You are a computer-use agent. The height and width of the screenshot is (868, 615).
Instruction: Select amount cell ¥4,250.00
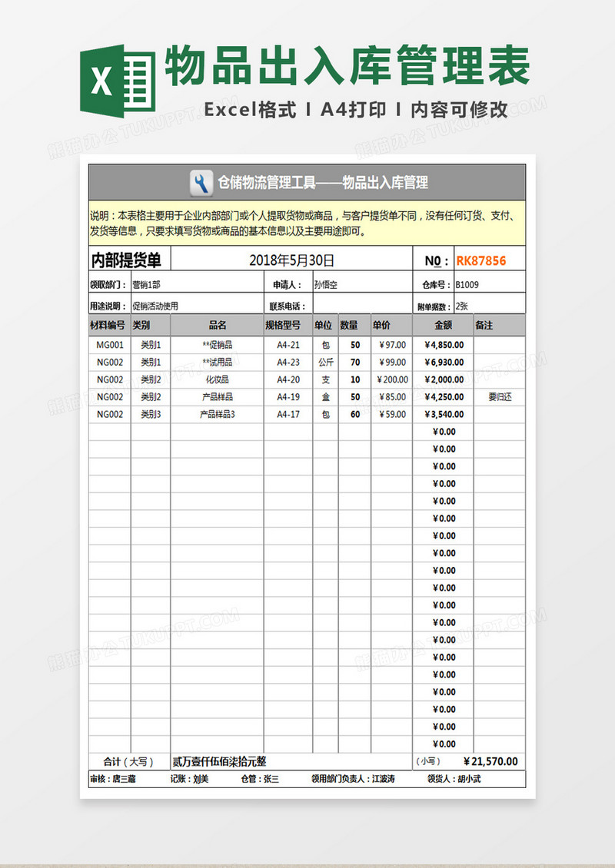point(444,397)
